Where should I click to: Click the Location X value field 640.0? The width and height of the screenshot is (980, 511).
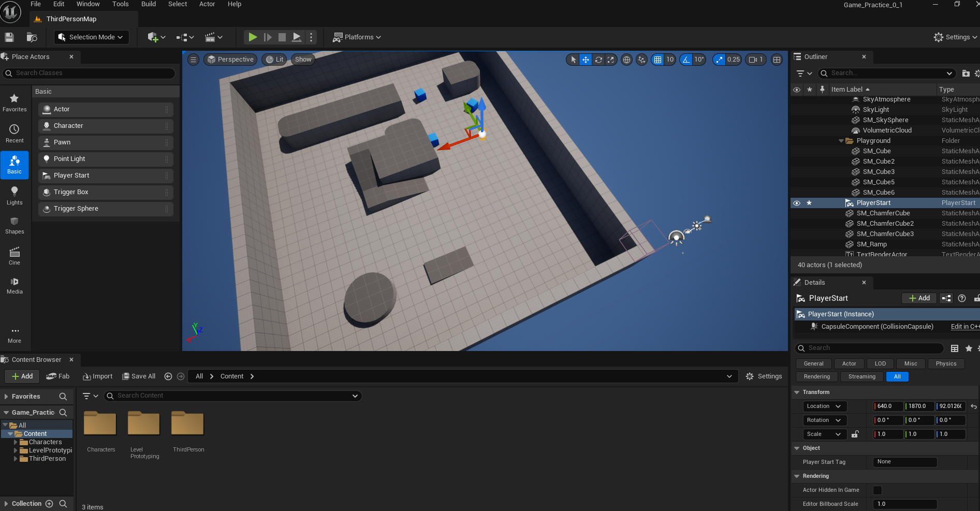(x=888, y=406)
